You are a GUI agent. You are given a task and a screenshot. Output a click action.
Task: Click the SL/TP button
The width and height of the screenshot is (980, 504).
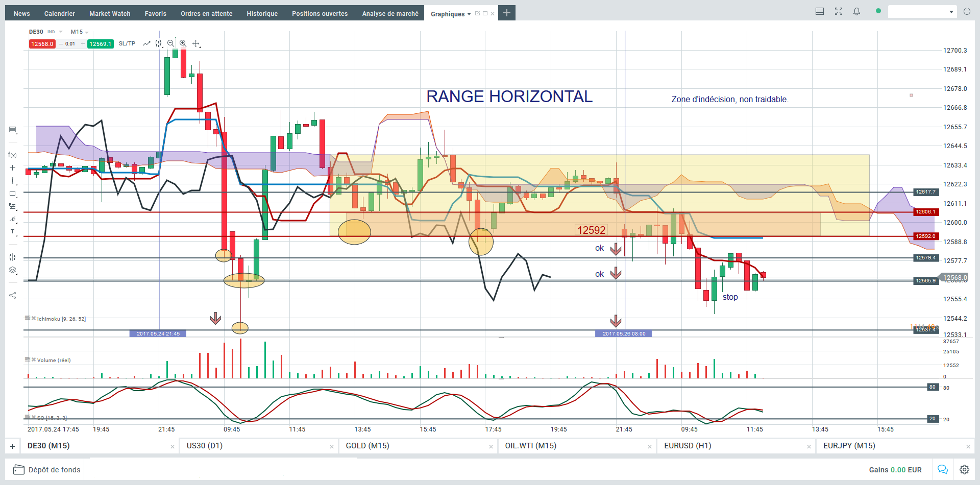click(x=127, y=43)
